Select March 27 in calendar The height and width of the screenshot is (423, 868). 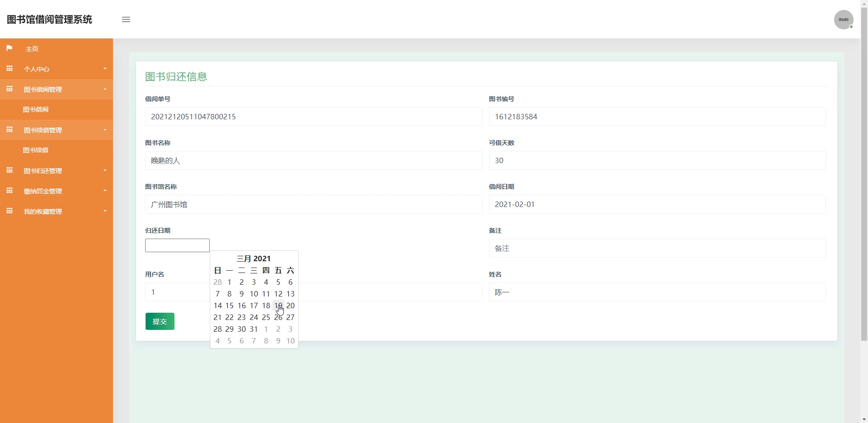290,317
